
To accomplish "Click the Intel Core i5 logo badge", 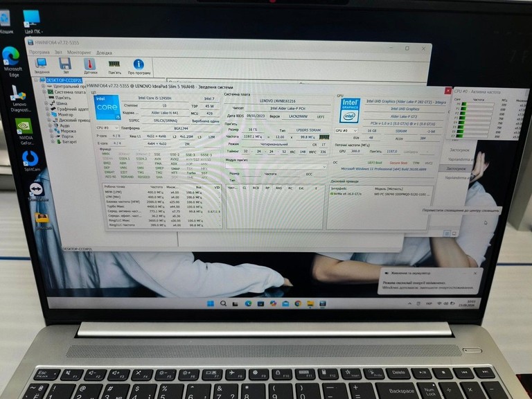I will [107, 107].
